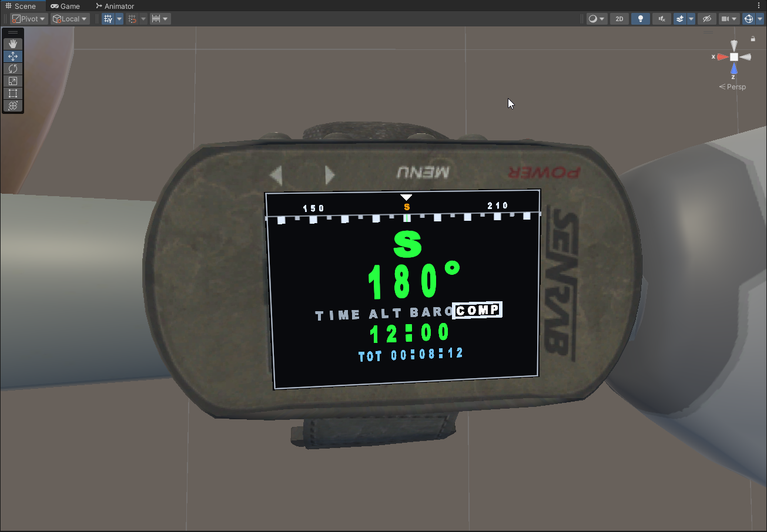Toggle hidden objects scene visibility
This screenshot has width=767, height=532.
point(707,19)
